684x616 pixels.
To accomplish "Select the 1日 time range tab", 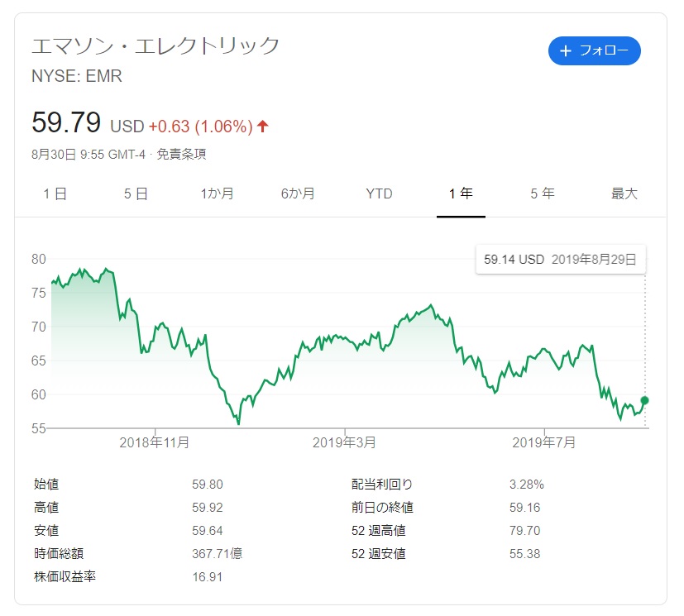I will coord(55,193).
